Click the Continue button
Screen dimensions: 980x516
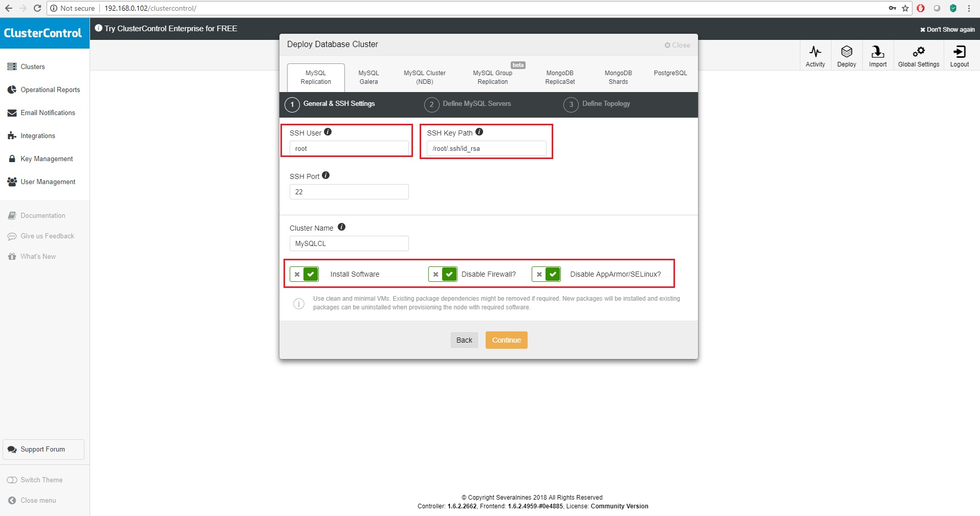pos(507,340)
